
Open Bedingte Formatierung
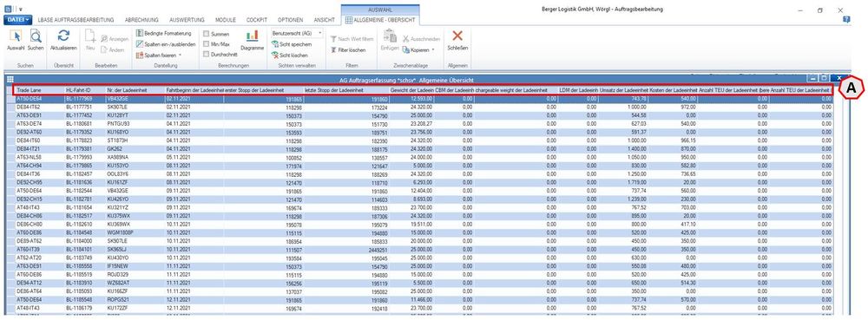pyautogui.click(x=163, y=33)
